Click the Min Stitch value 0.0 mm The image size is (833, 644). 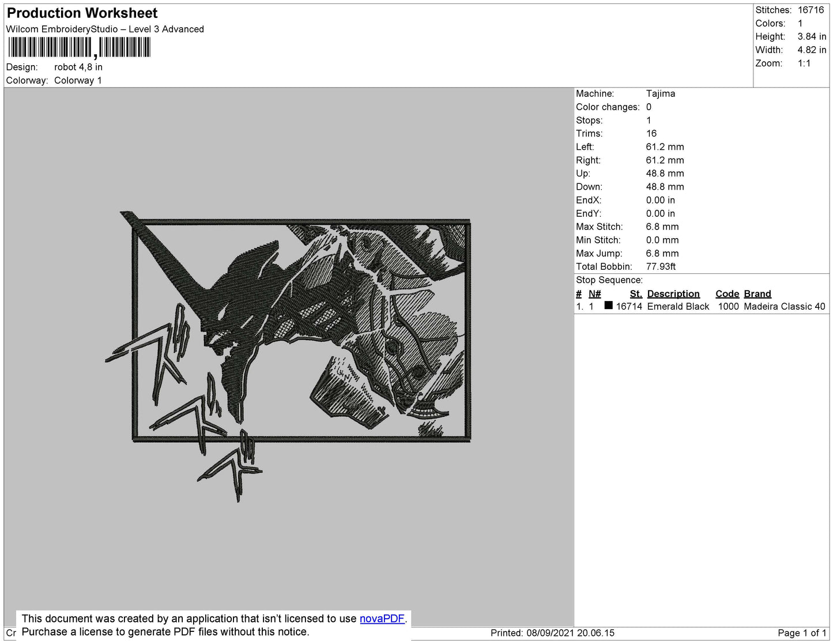pos(662,240)
